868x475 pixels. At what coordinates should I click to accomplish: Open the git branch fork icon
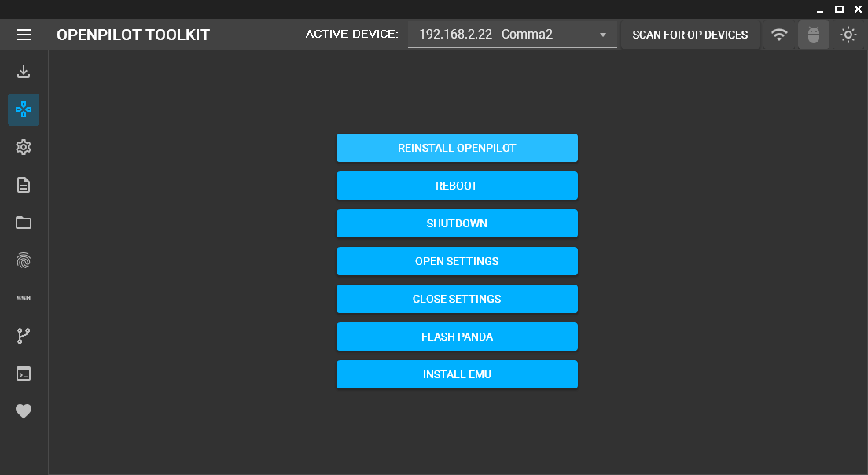(x=24, y=336)
